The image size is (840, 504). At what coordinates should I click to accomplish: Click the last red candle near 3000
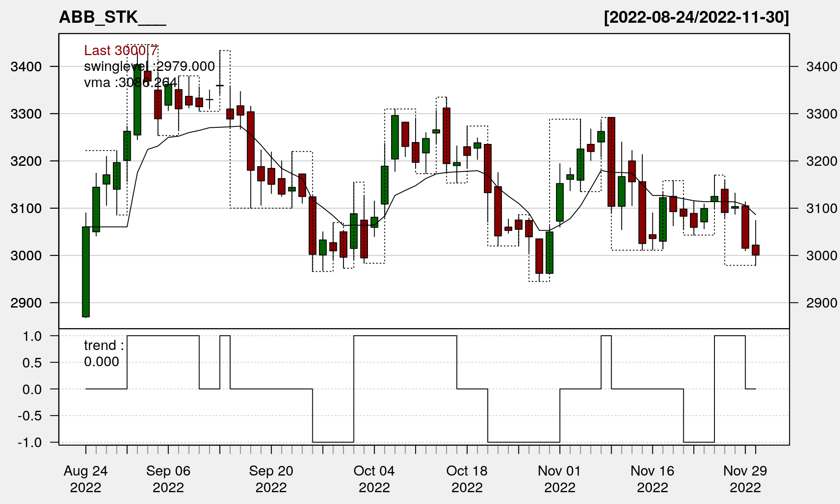tap(756, 250)
